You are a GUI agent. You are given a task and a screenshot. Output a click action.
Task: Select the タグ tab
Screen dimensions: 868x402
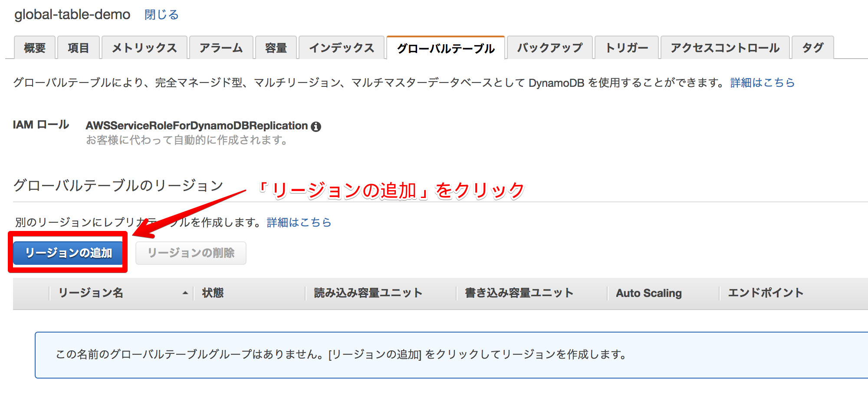(x=813, y=48)
